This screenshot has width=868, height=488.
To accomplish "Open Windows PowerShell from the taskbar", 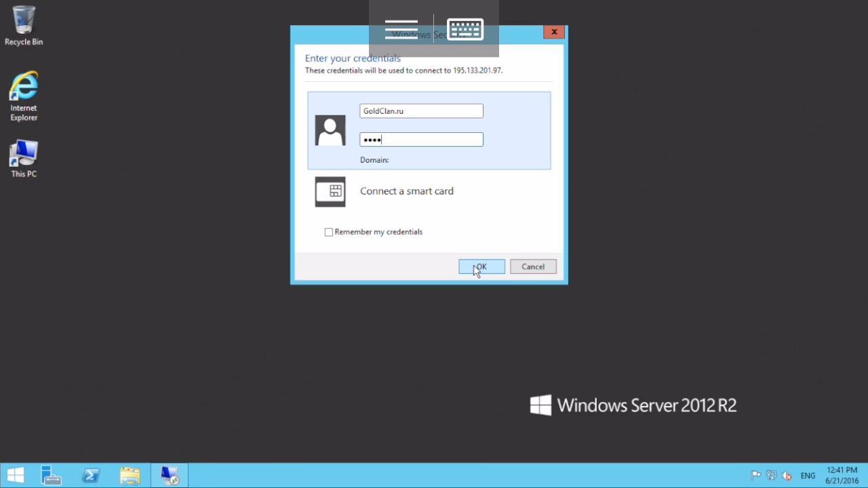I will tap(90, 476).
